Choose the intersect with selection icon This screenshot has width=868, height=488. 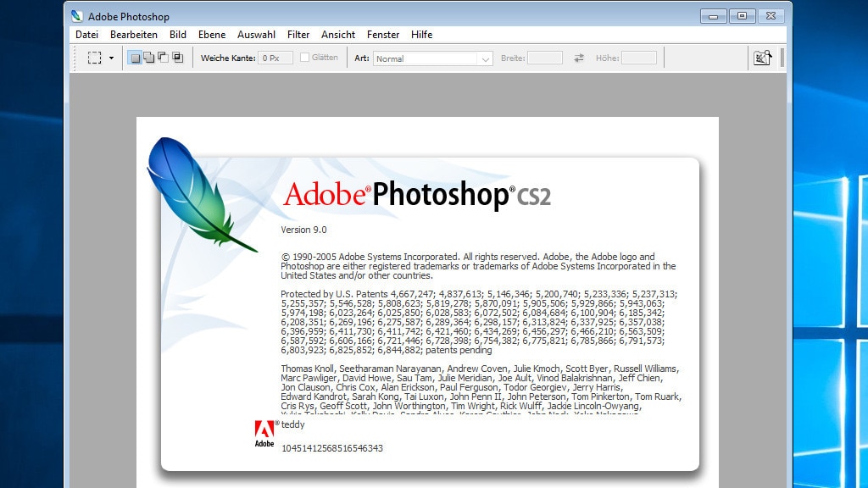click(178, 58)
